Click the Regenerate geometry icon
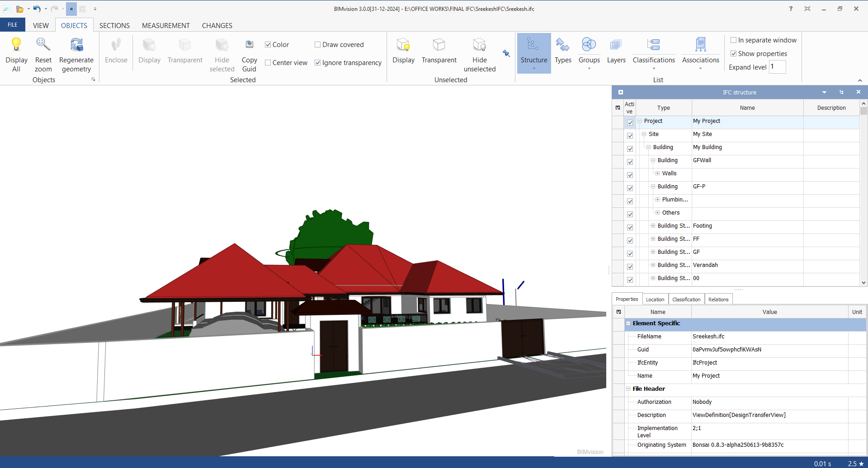This screenshot has width=868, height=468. click(x=76, y=44)
